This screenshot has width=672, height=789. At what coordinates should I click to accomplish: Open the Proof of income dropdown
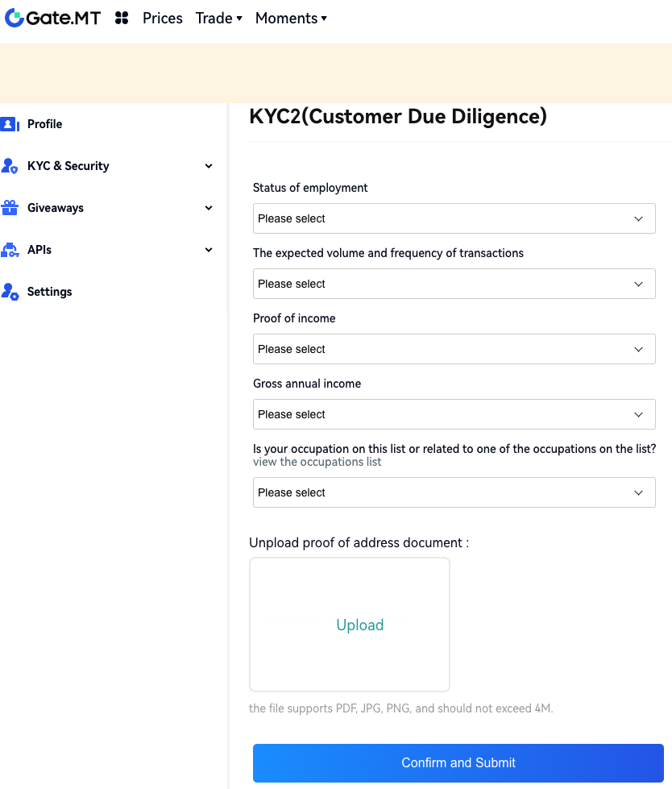(454, 349)
